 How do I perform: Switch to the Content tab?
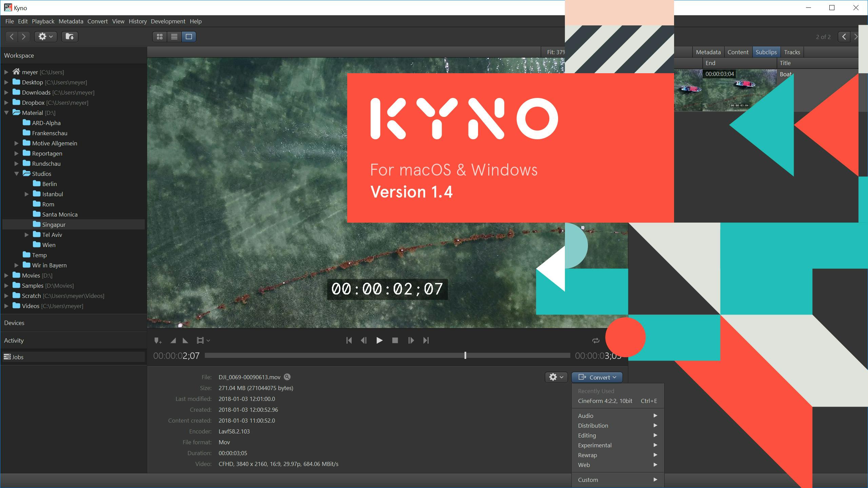click(738, 52)
